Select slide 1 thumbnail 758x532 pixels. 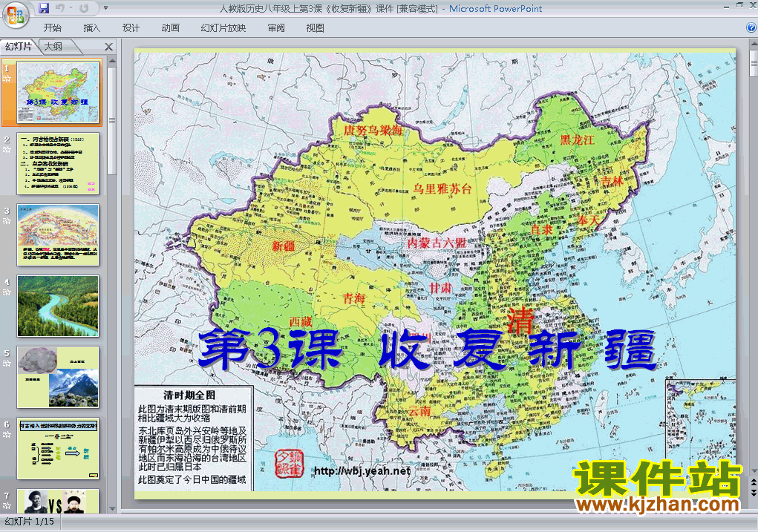click(x=58, y=92)
